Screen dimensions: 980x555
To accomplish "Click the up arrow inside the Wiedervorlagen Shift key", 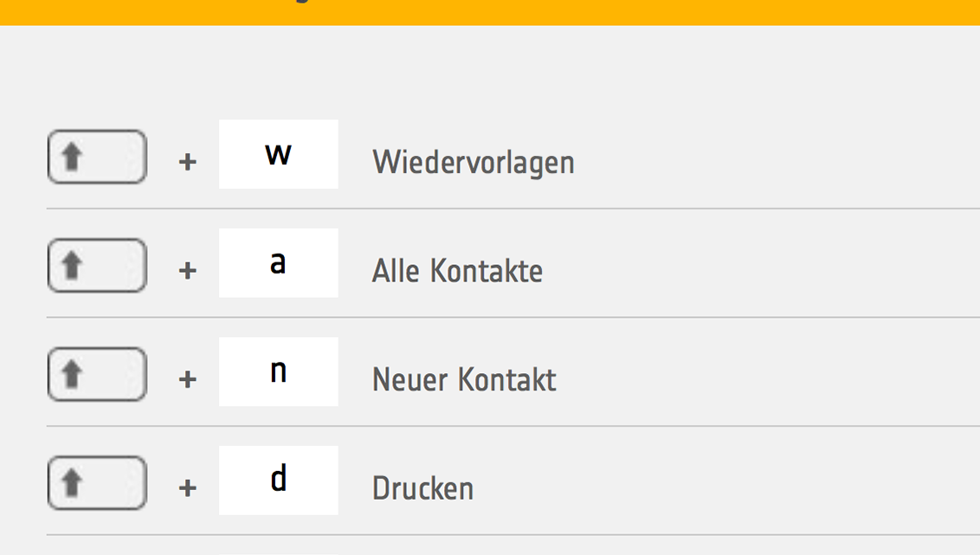I will 72,156.
